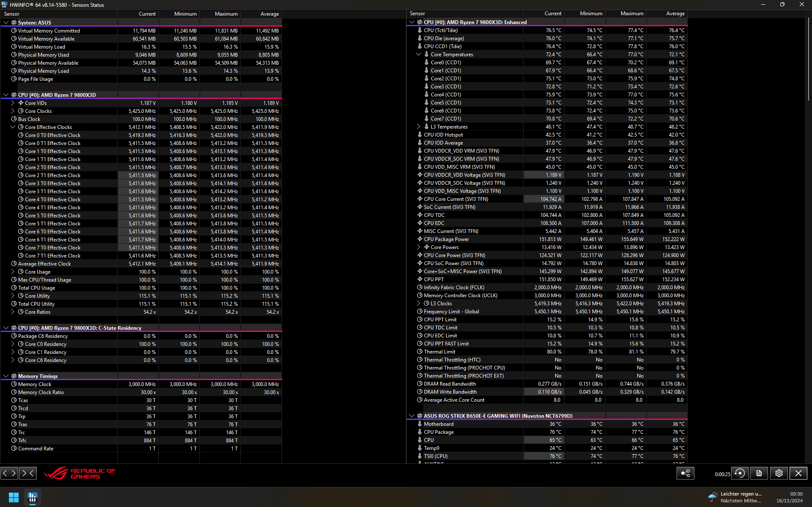Select the CPU Package Power row
Image resolution: width=812 pixels, height=507 pixels.
pyautogui.click(x=547, y=239)
